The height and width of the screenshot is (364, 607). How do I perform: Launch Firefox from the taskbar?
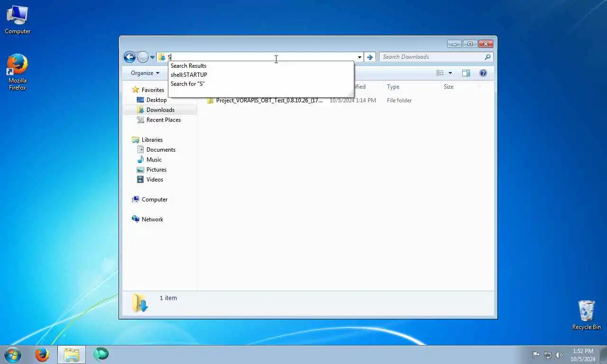point(42,355)
